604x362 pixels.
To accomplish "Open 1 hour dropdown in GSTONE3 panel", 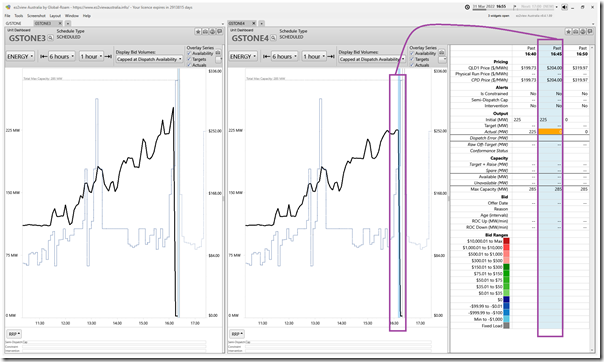I will click(x=91, y=57).
